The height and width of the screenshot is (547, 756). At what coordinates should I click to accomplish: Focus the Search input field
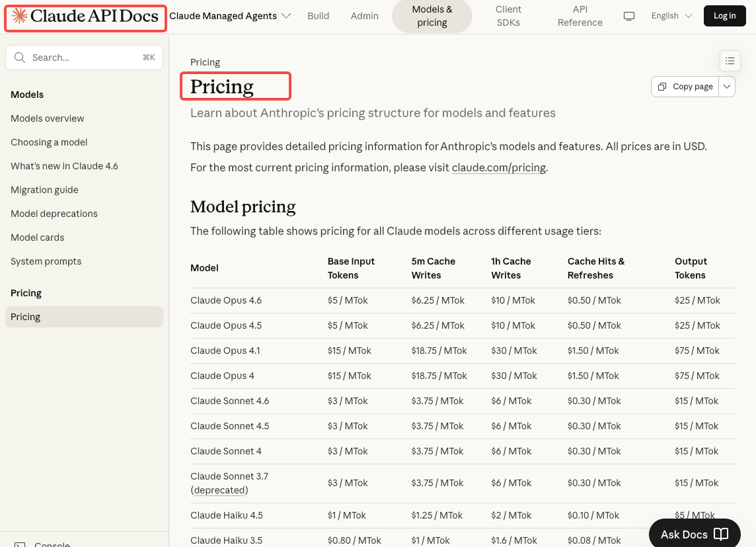pyautogui.click(x=85, y=58)
